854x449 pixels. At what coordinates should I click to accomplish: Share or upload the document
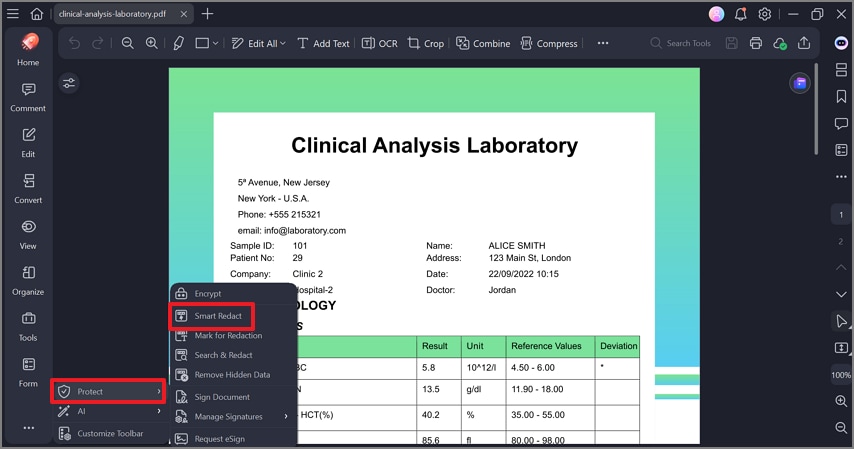point(804,43)
